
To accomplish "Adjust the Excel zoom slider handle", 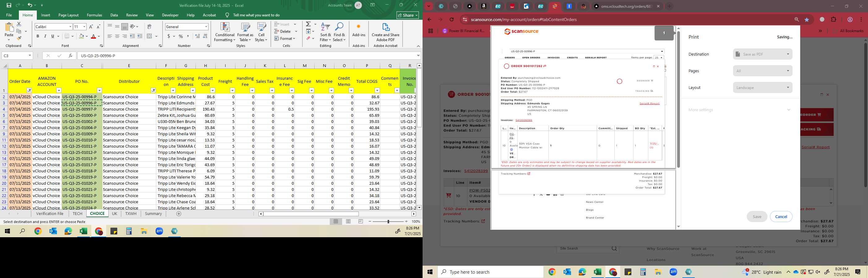I will 388,221.
